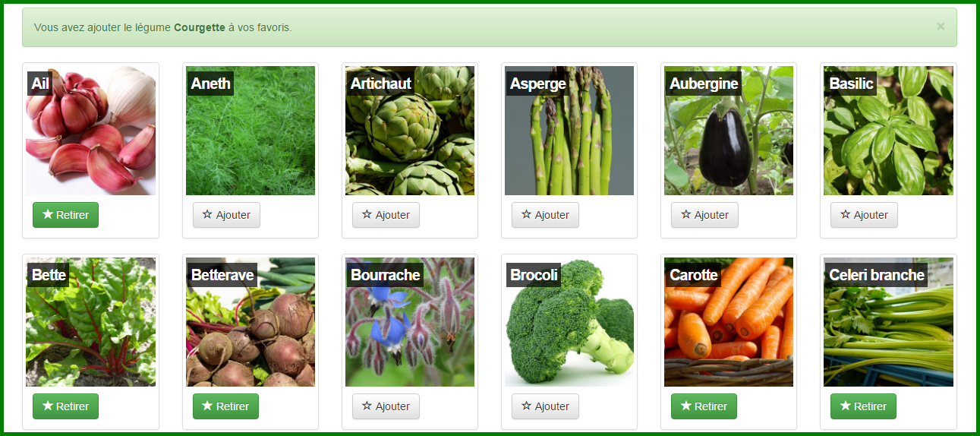This screenshot has width=980, height=436.
Task: Add Aneth to favorites
Action: point(226,215)
